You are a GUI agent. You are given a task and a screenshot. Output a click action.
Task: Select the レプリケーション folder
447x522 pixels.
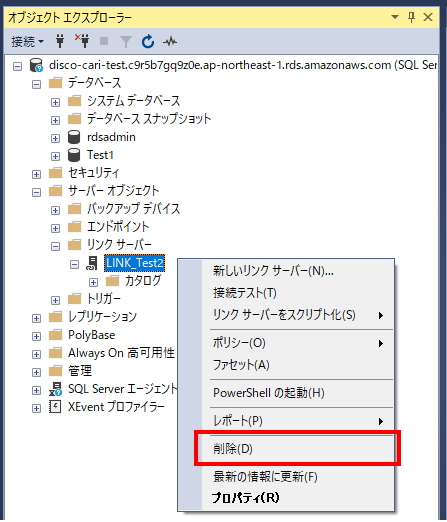click(x=102, y=317)
